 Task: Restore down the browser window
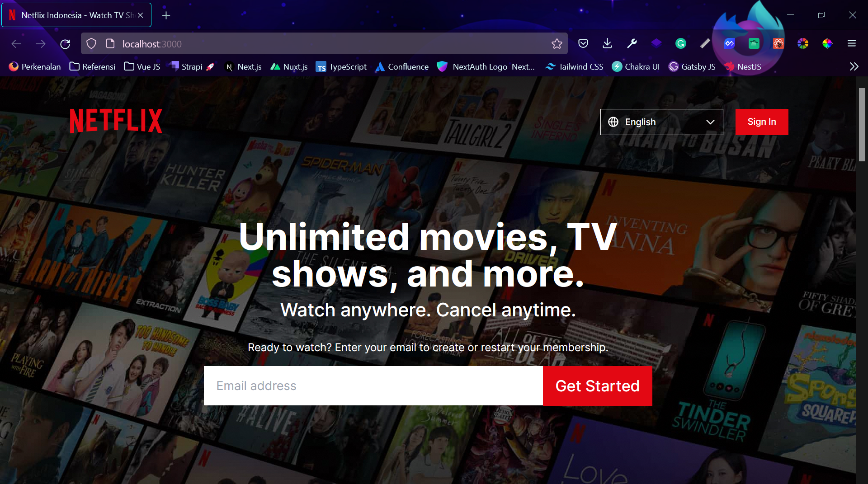click(x=821, y=15)
